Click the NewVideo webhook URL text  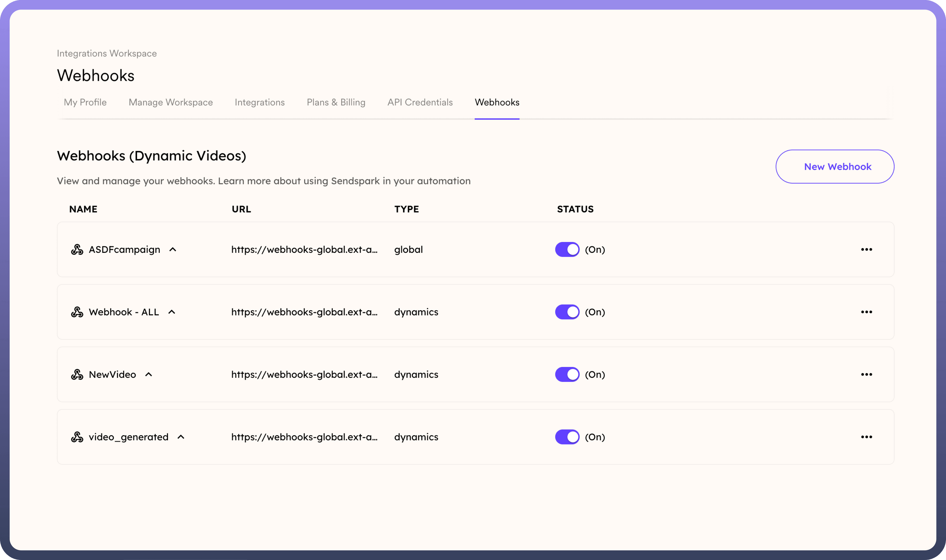304,374
